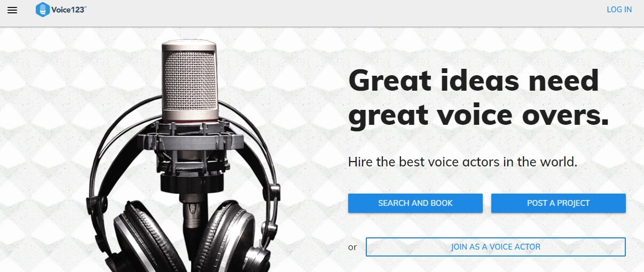This screenshot has width=644, height=272.
Task: Open the LOG IN link
Action: 619,10
